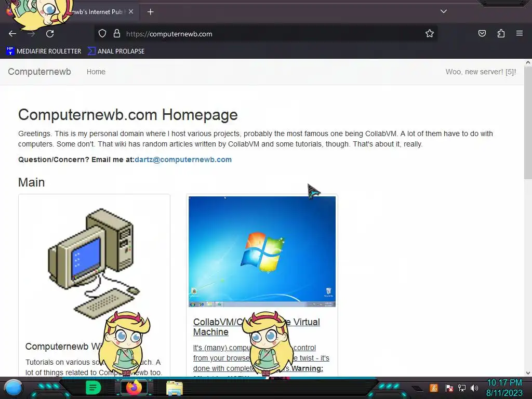Reload the page with the refresh icon
Image resolution: width=532 pixels, height=399 pixels.
pyautogui.click(x=50, y=34)
